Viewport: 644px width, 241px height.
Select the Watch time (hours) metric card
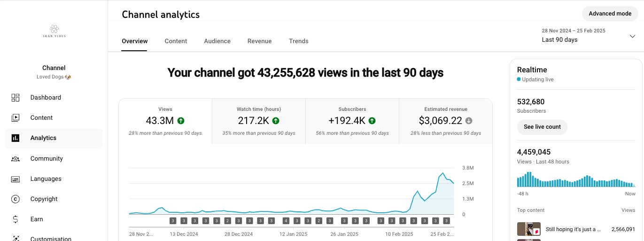tap(259, 121)
